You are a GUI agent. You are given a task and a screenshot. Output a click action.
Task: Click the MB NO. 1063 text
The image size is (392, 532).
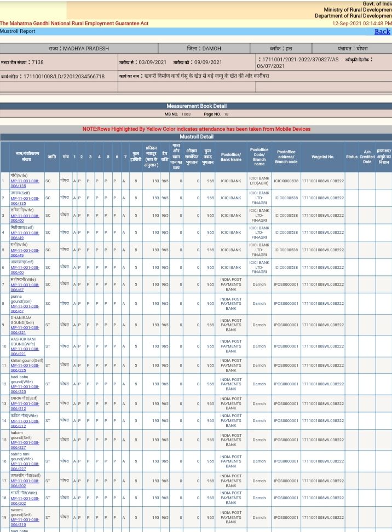point(177,114)
